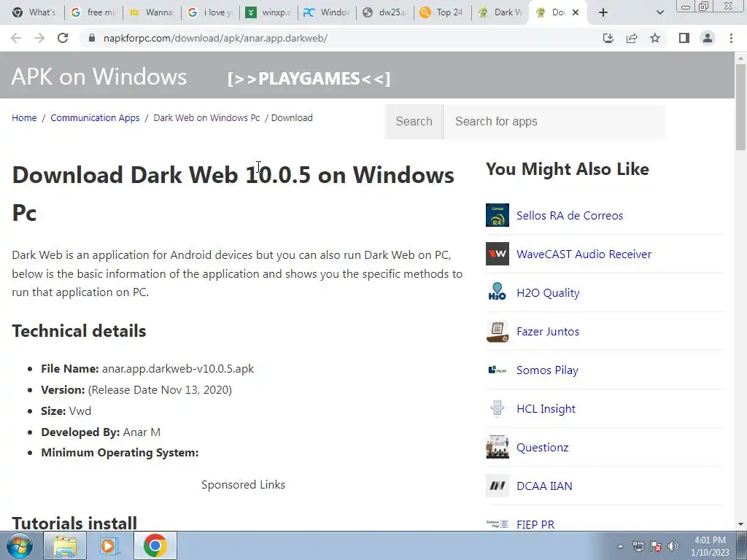
Task: Click the taskbar clock showing 4:01 PM
Action: (710, 546)
